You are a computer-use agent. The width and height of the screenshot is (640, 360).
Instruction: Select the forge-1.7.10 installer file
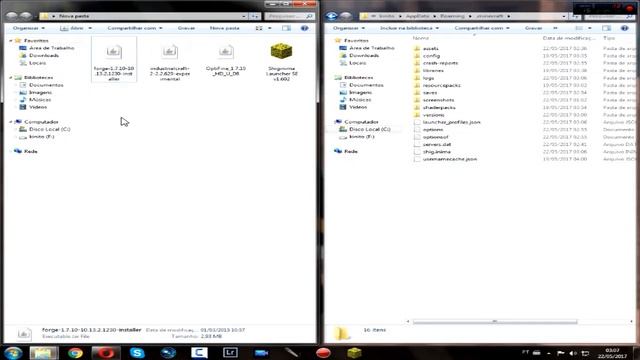pyautogui.click(x=114, y=60)
